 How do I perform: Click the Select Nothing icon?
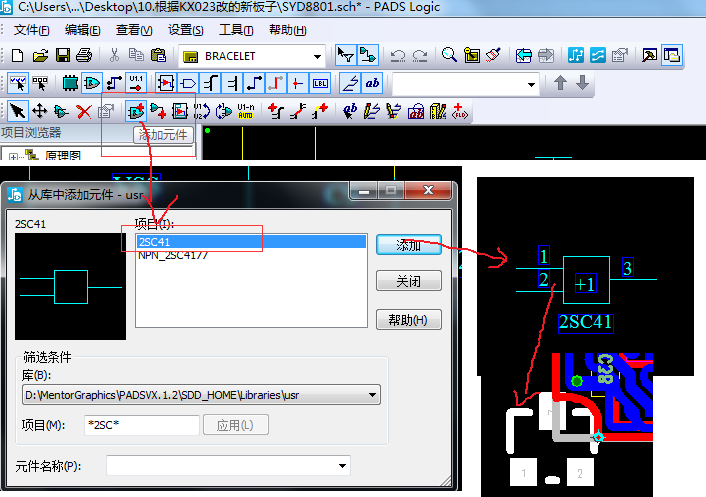40,84
